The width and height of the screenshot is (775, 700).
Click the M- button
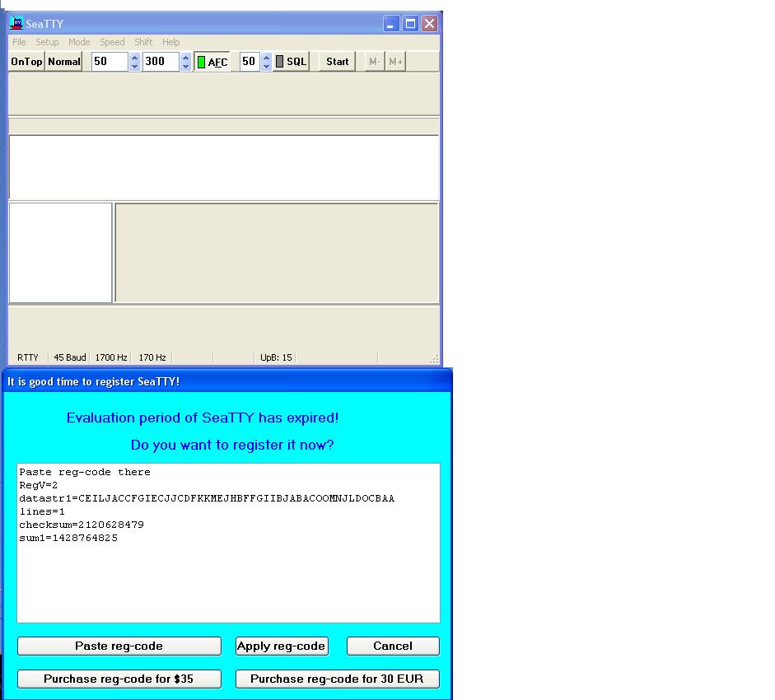pyautogui.click(x=375, y=62)
